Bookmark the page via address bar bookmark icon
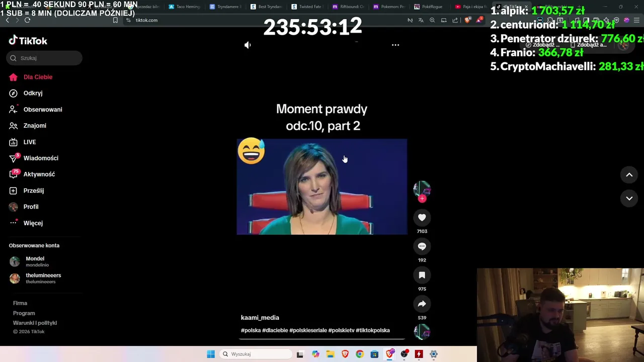Screen dimensions: 644x362 coord(115,20)
